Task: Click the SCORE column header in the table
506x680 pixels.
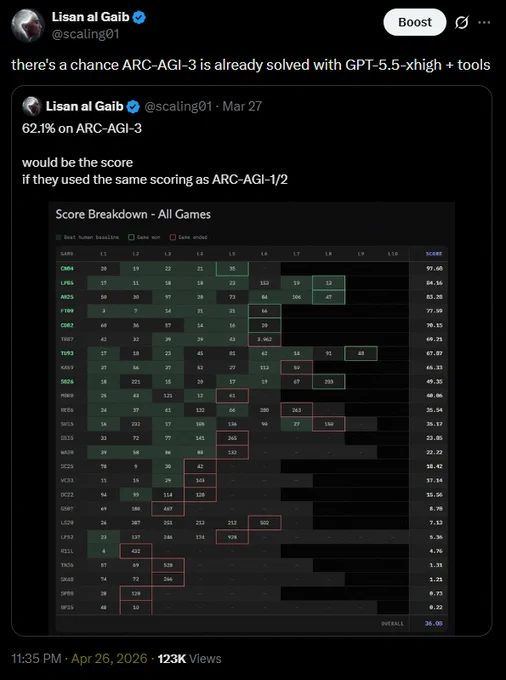Action: pos(434,254)
